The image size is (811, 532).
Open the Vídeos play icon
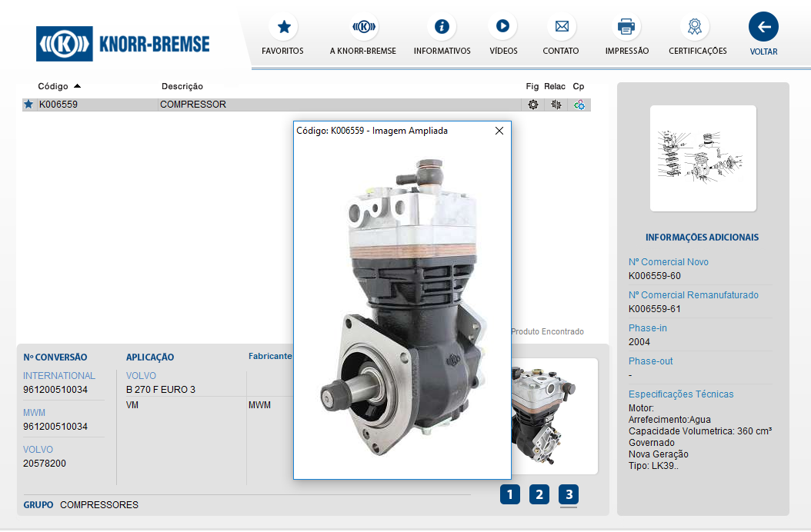[x=502, y=27]
